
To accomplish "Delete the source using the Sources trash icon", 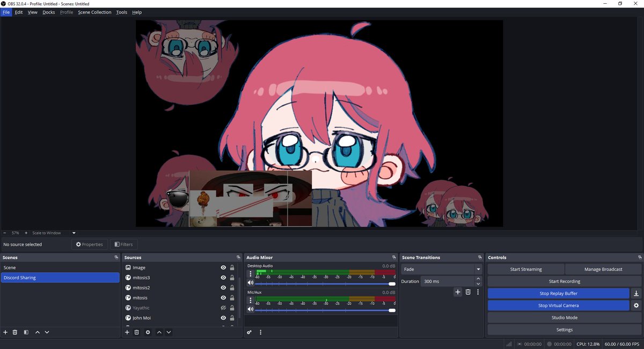I will tap(137, 332).
